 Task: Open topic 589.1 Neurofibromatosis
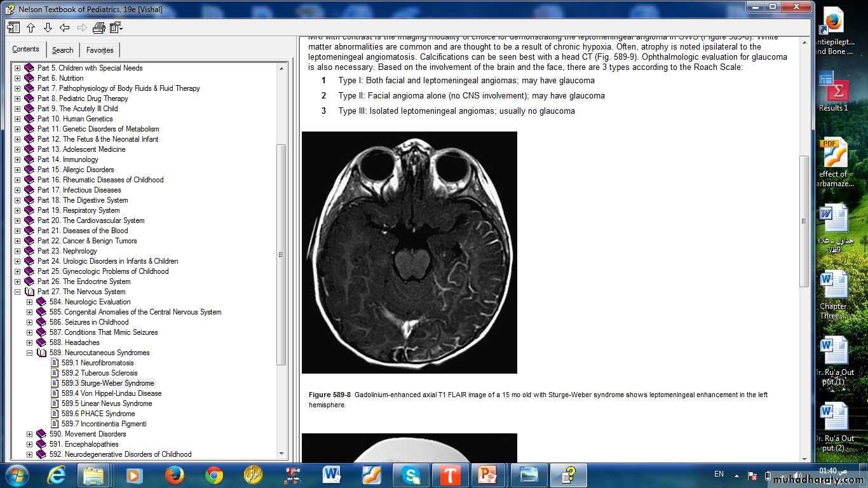(97, 363)
